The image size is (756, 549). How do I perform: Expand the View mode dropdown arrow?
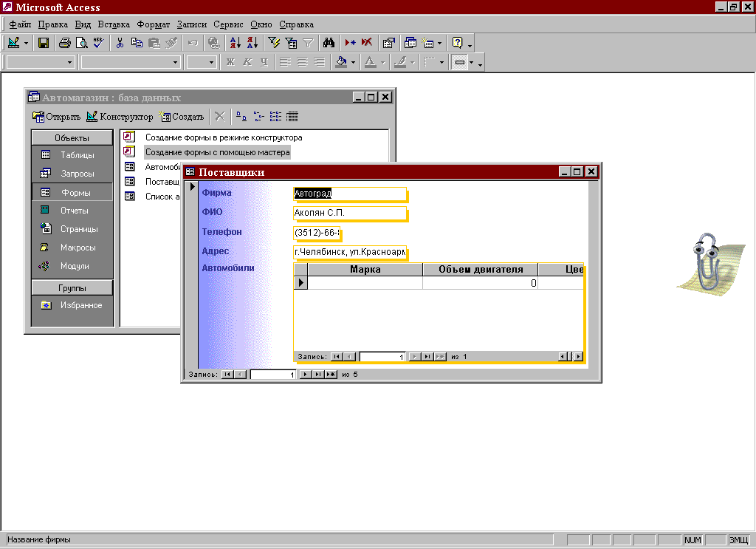point(26,44)
